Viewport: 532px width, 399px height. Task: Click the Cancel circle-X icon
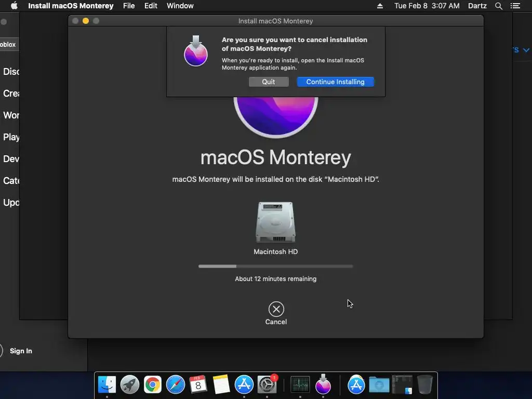(x=276, y=309)
